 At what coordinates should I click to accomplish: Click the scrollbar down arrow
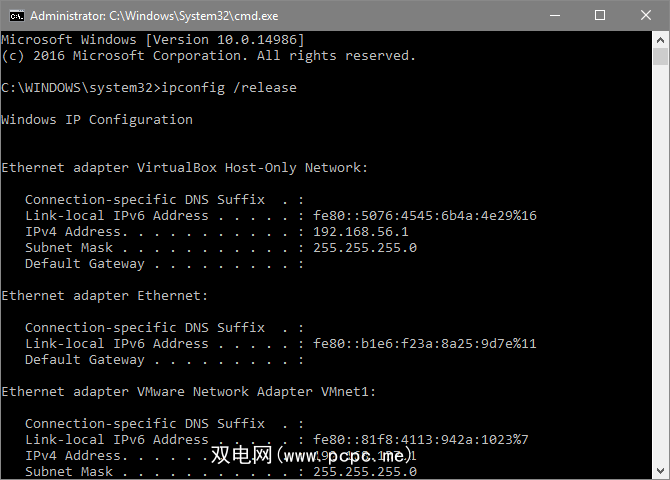pyautogui.click(x=661, y=471)
